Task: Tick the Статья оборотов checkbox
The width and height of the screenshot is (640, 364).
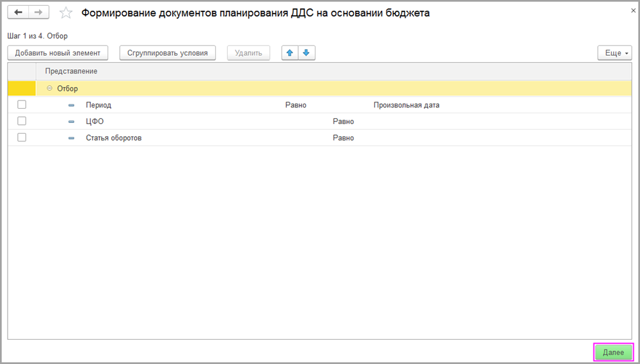Action: [22, 138]
